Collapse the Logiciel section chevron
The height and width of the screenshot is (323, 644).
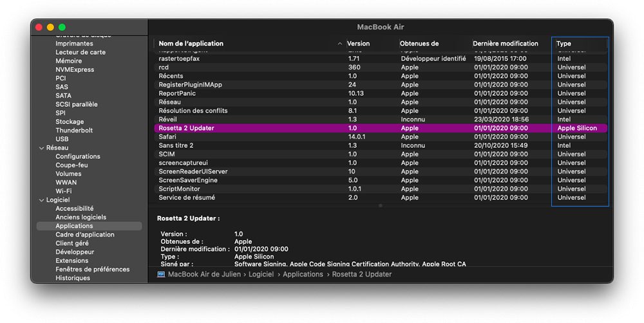pos(41,200)
